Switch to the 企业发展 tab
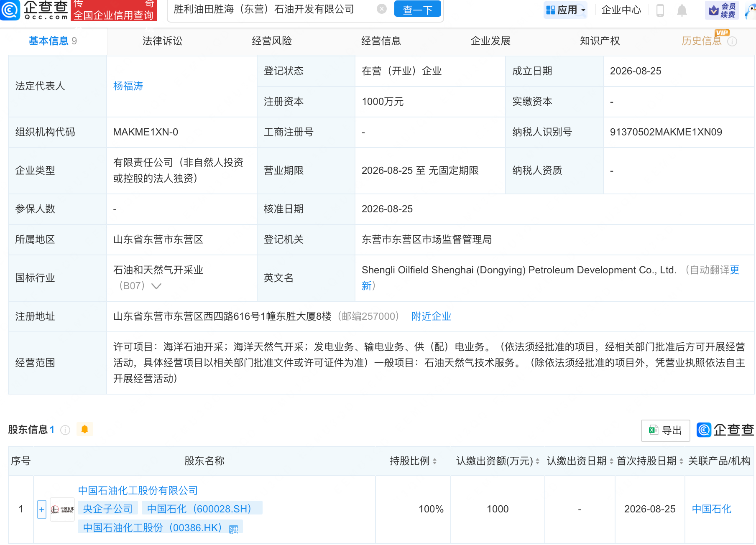This screenshot has height=545, width=756. pos(490,41)
